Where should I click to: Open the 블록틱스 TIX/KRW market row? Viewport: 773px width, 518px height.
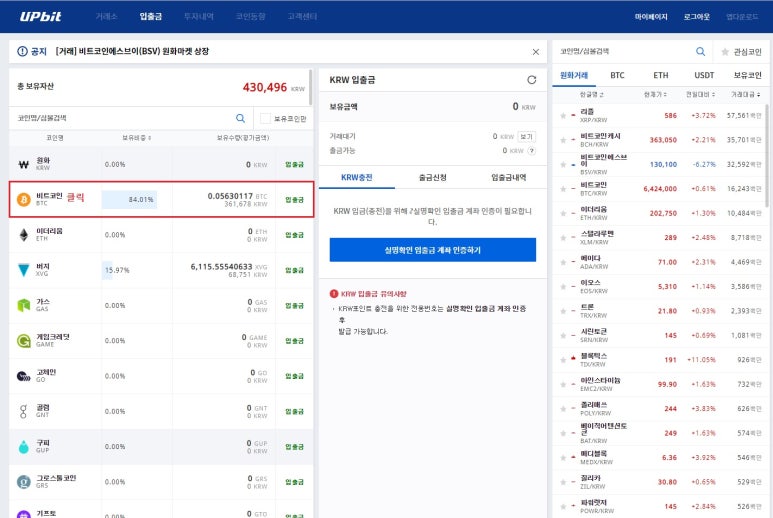pyautogui.click(x=660, y=360)
